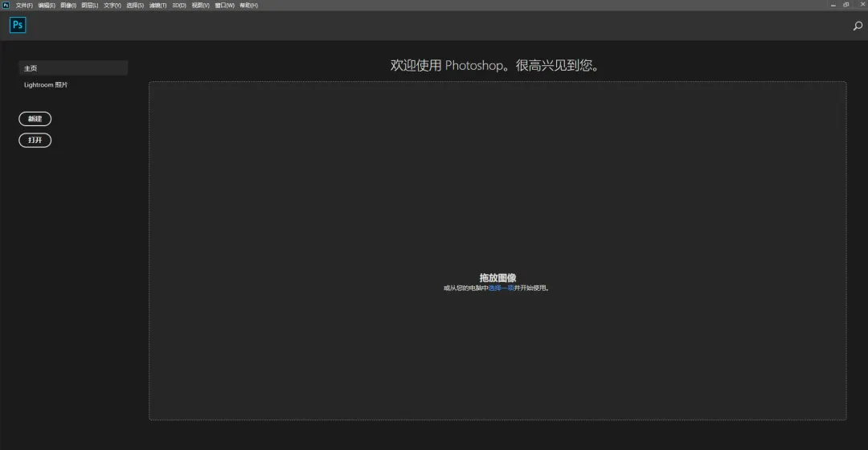Select the 主页 home tab
Screen dimensions: 868x450
pos(73,68)
